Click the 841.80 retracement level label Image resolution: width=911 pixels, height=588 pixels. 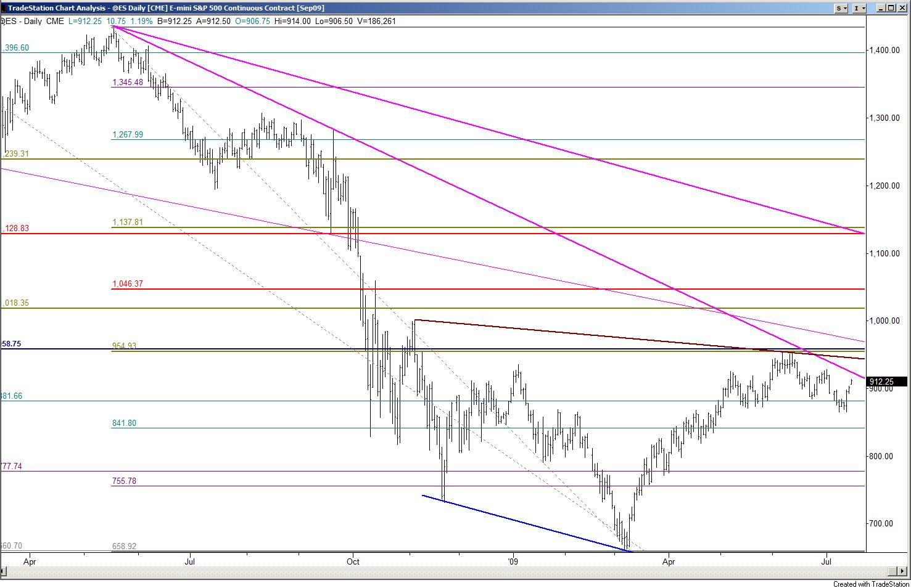(124, 423)
